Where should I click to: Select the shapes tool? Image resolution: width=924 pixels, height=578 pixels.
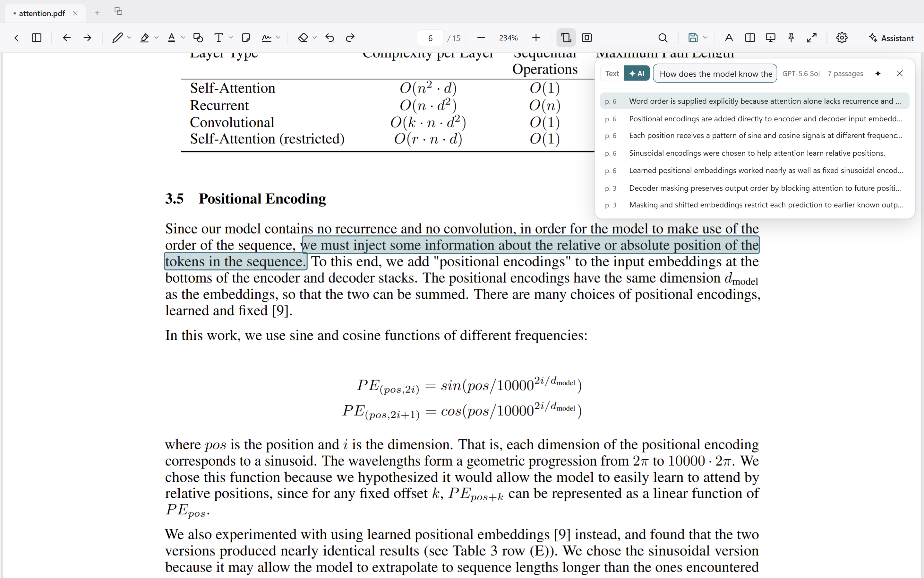(x=198, y=38)
